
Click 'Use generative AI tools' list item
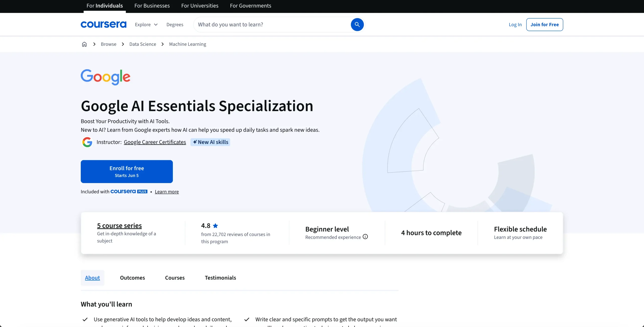(163, 319)
